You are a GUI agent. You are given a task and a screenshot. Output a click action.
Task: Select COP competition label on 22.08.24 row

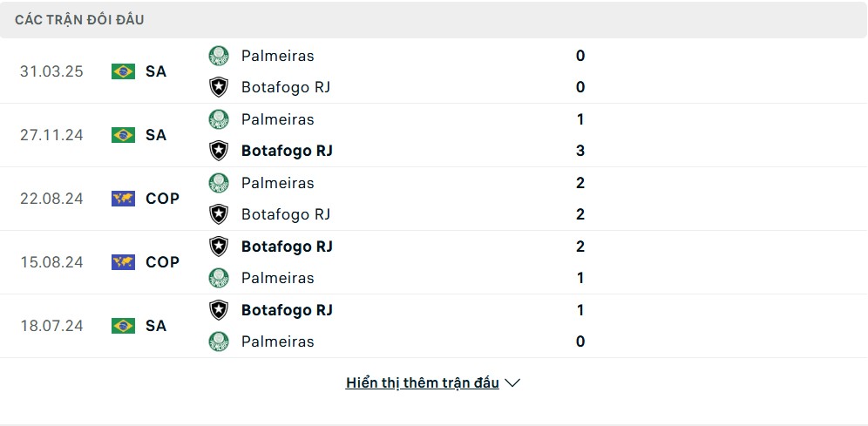163,199
